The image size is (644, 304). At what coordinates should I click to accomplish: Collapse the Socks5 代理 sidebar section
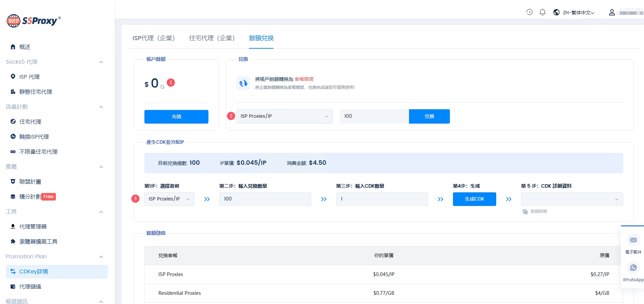(101, 62)
